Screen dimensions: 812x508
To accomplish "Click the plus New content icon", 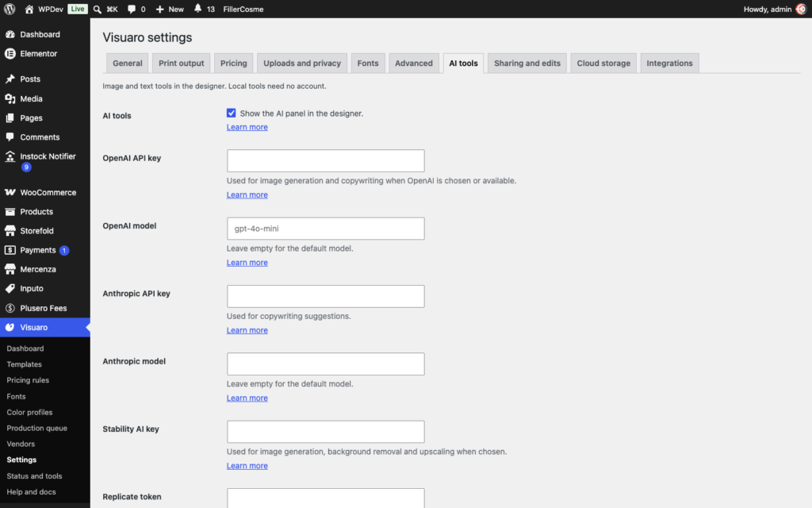I will click(x=159, y=9).
